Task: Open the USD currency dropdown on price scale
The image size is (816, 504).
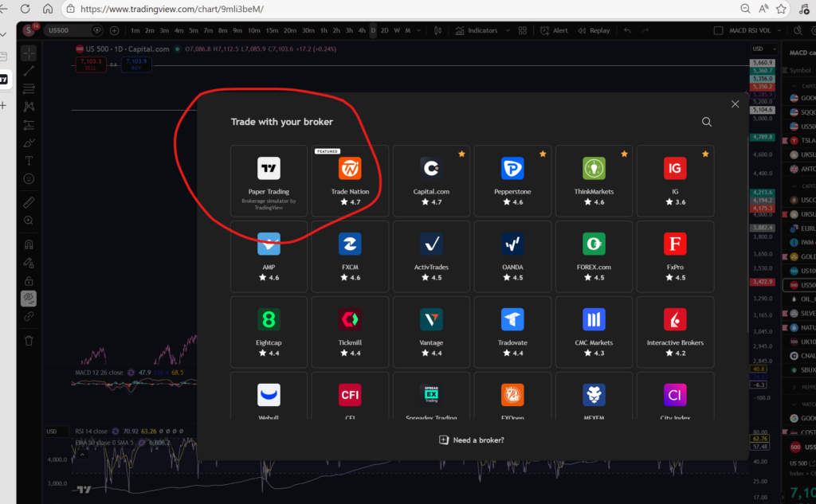Action: coord(764,49)
